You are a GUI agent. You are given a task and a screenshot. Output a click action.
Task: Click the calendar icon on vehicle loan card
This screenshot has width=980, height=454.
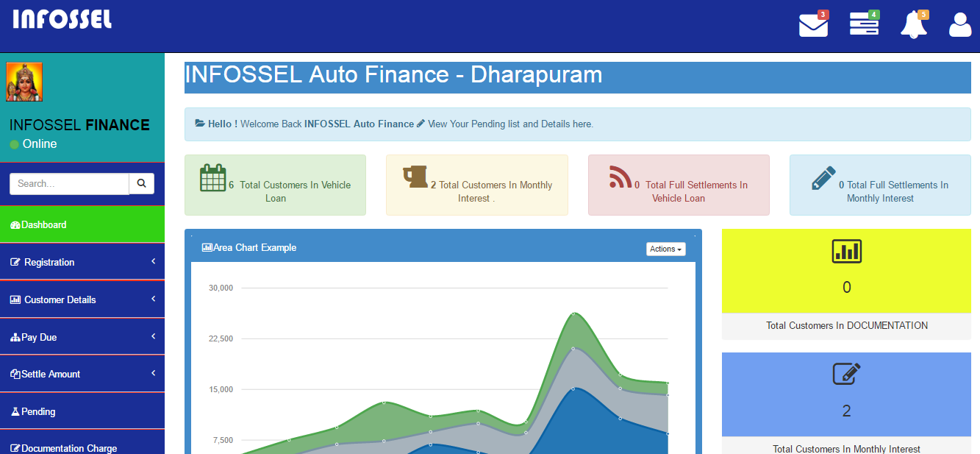coord(214,178)
